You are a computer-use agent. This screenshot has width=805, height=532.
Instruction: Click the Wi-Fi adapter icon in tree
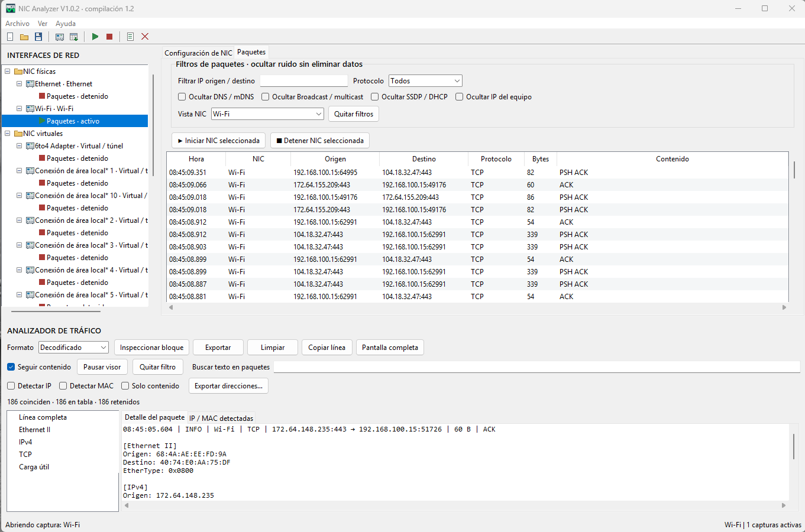point(30,109)
